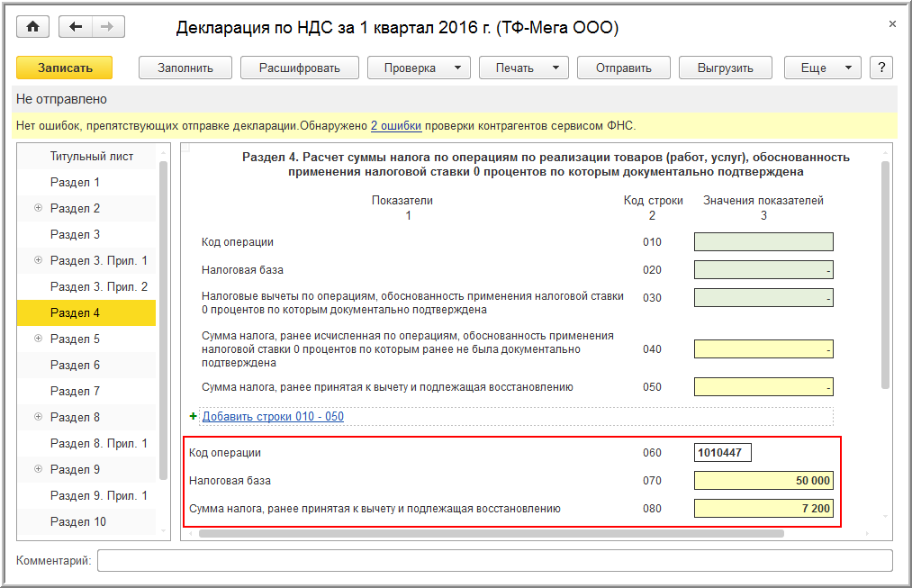Expand the Раздел 8 tree node
This screenshot has width=912, height=588.
click(x=39, y=416)
